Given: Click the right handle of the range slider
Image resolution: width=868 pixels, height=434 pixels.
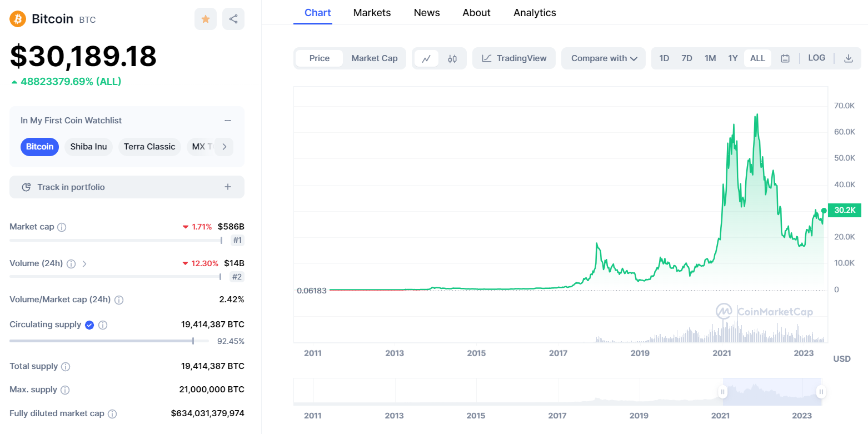Looking at the screenshot, I should (821, 392).
